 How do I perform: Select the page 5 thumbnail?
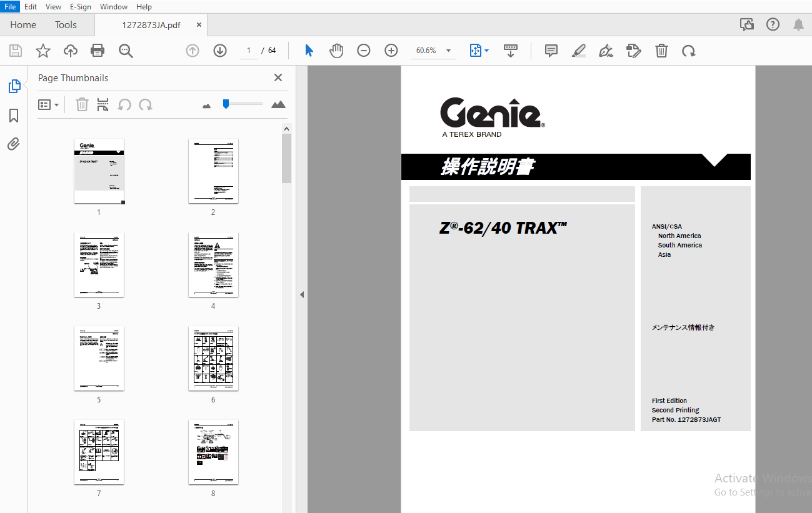click(99, 359)
